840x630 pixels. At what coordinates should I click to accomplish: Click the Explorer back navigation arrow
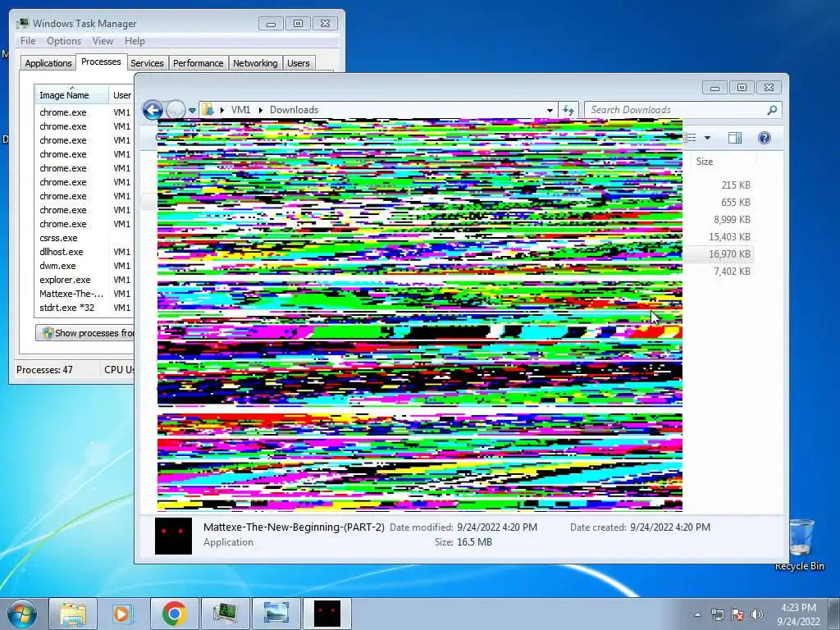pos(153,110)
